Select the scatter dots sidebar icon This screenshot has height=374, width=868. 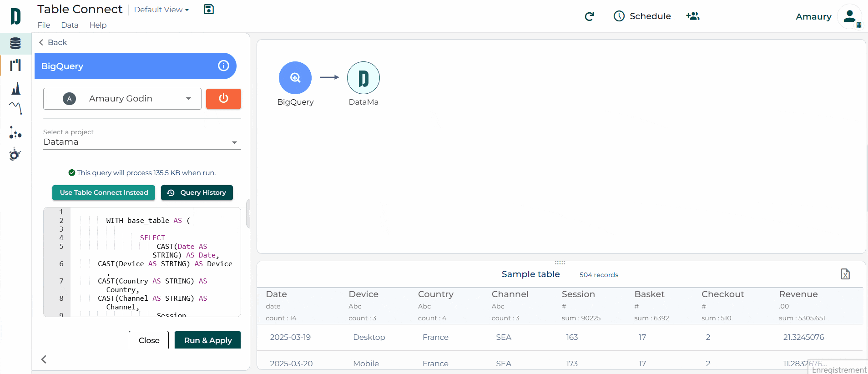point(15,132)
